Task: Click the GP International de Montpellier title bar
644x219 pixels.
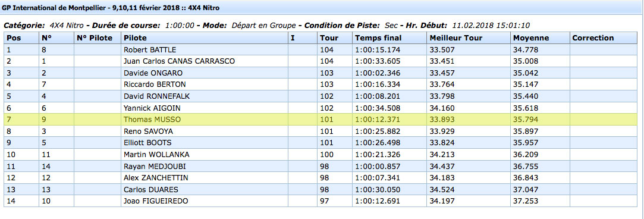Action: 321,7
